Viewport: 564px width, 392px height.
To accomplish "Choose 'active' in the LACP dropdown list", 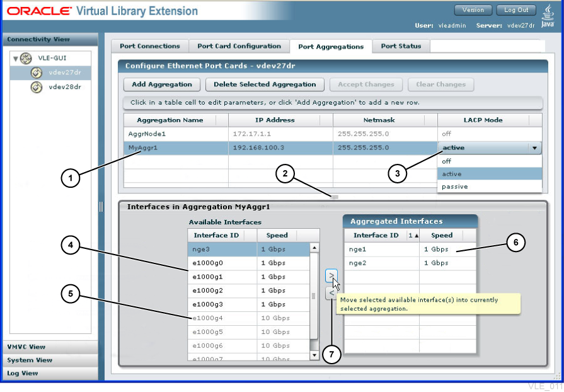I will pyautogui.click(x=490, y=174).
